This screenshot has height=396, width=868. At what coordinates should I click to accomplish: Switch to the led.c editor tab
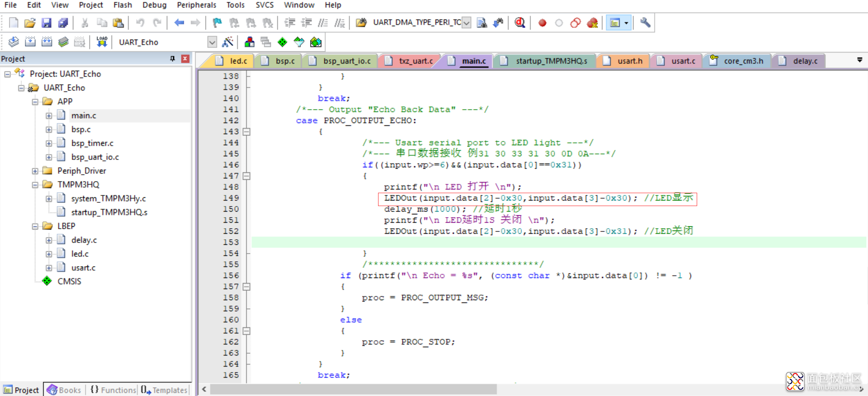(x=232, y=61)
